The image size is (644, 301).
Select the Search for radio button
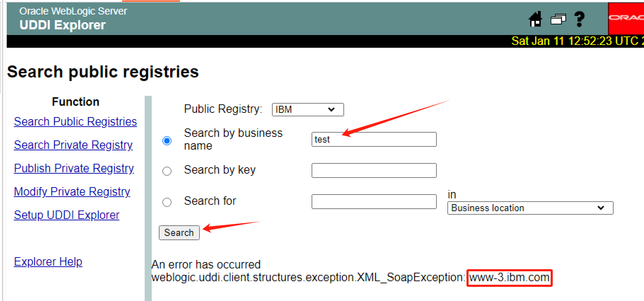167,202
